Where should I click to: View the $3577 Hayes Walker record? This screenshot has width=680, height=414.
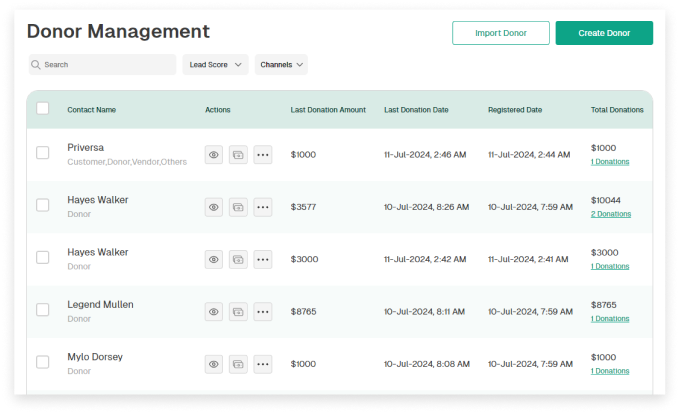214,207
